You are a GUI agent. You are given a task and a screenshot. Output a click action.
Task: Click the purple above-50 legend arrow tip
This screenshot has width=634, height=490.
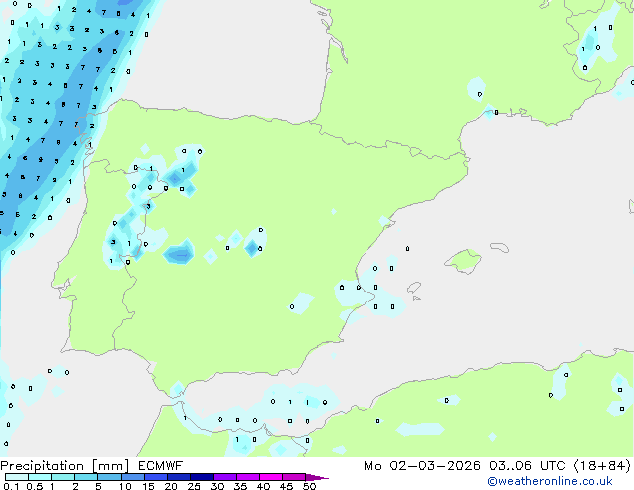317,477
